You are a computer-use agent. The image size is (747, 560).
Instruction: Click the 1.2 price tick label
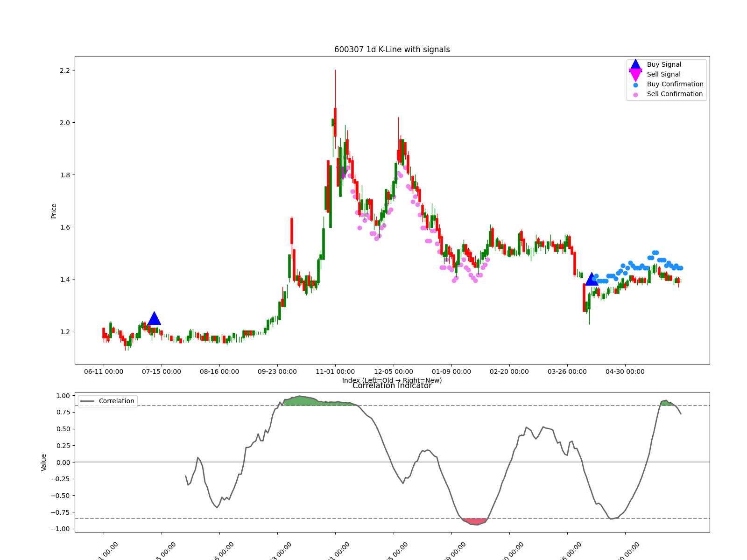click(x=64, y=332)
